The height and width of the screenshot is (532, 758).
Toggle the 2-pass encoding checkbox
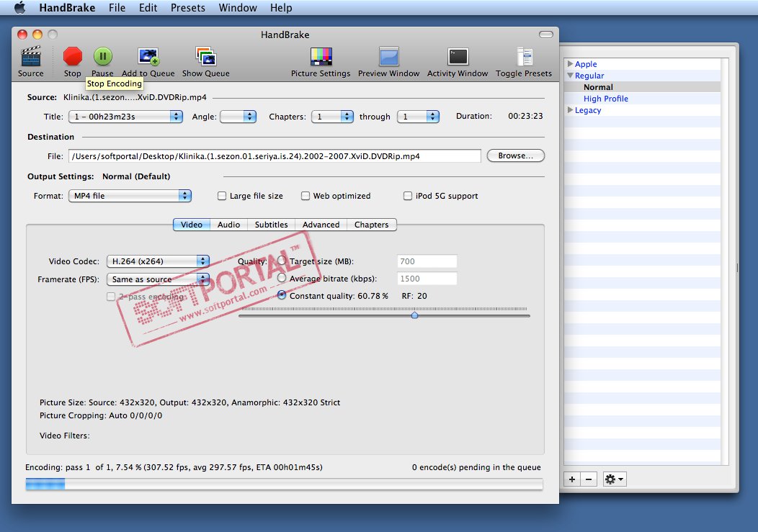111,296
